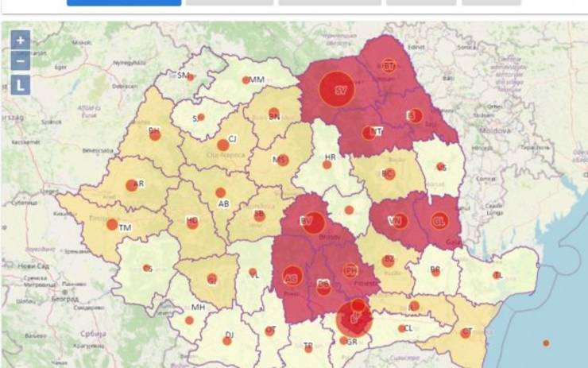Viewport: 588px width, 368px height.
Task: Open the L layers control on map
Action: coord(21,84)
